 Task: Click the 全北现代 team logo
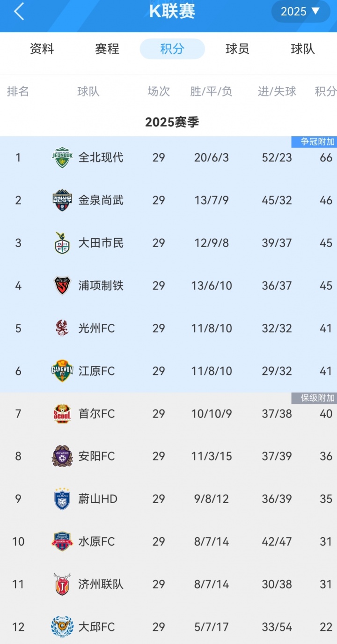point(62,158)
